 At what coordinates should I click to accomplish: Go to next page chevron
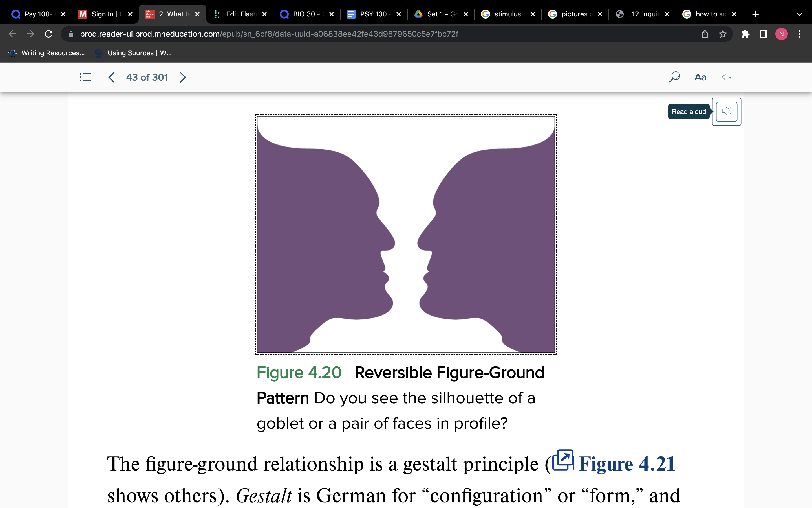coord(182,77)
